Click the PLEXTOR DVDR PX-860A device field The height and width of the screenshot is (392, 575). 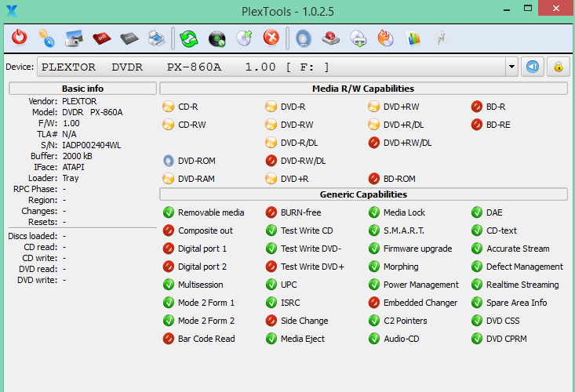tap(271, 67)
